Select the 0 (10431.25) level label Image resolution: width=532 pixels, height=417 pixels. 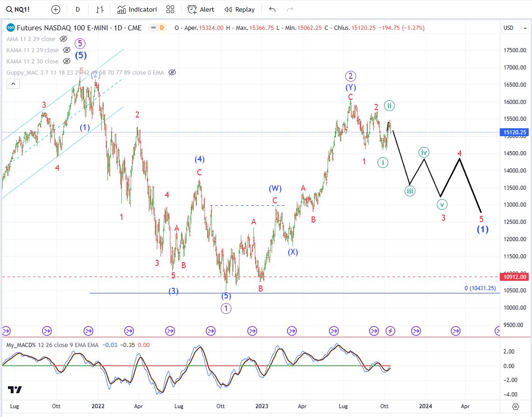480,288
